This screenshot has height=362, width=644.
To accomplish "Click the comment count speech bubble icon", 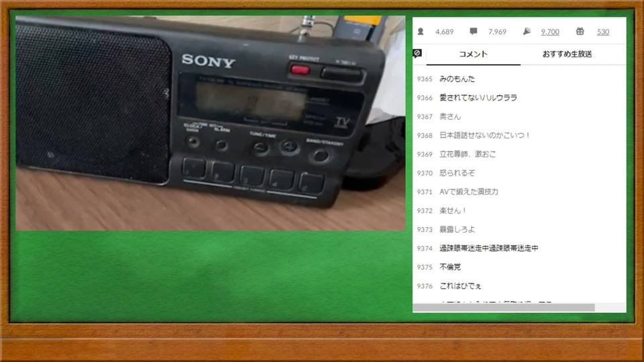I will [x=474, y=32].
